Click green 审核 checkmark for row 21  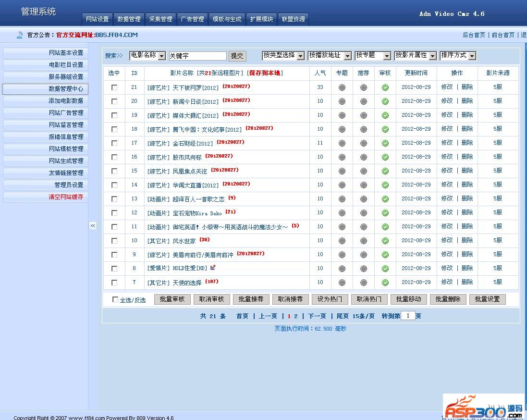click(385, 87)
